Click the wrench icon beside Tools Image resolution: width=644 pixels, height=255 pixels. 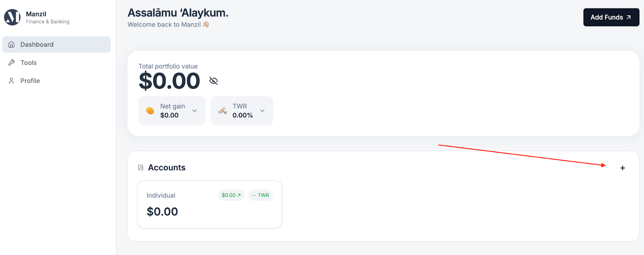(x=12, y=63)
